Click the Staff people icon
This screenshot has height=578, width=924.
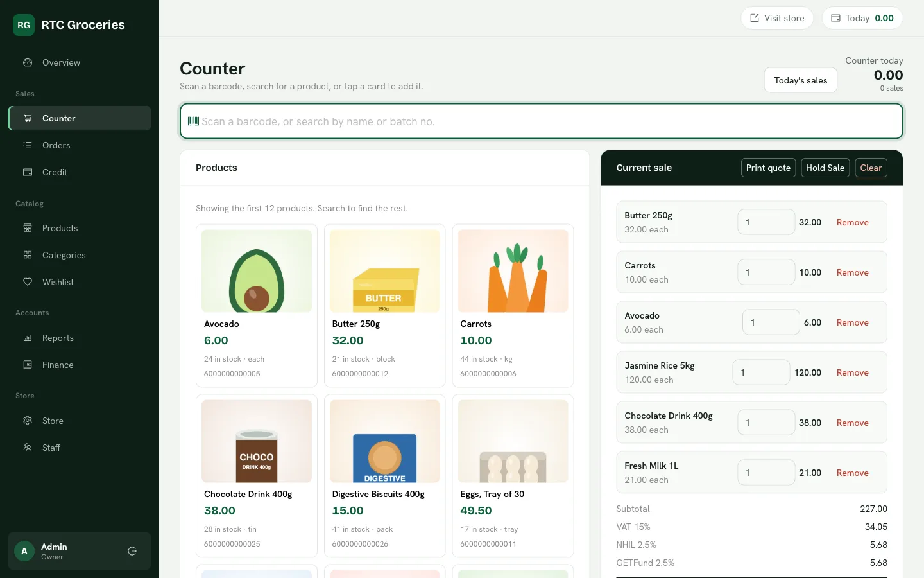[28, 448]
